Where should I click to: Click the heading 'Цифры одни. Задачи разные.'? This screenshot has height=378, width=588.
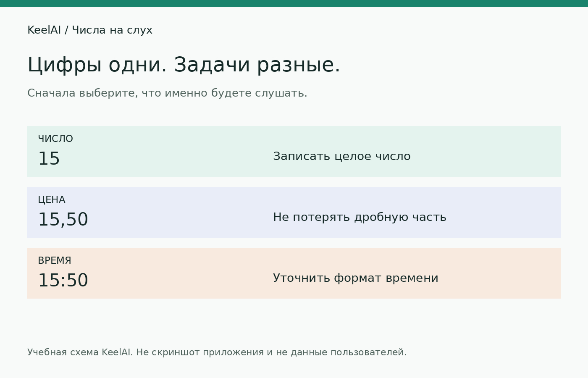184,65
